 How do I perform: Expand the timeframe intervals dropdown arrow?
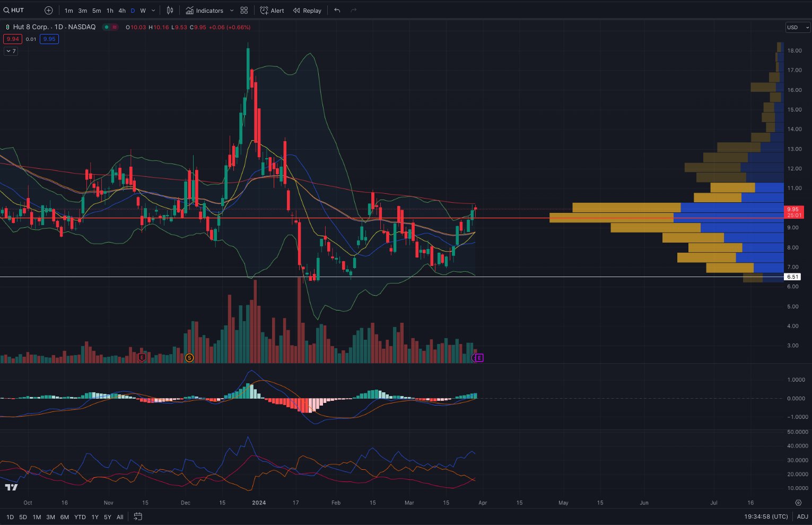tap(154, 10)
